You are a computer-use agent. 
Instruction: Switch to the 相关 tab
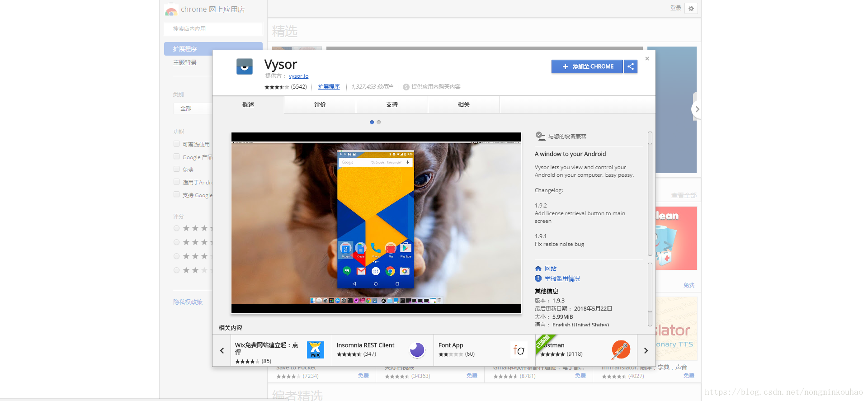tap(464, 104)
